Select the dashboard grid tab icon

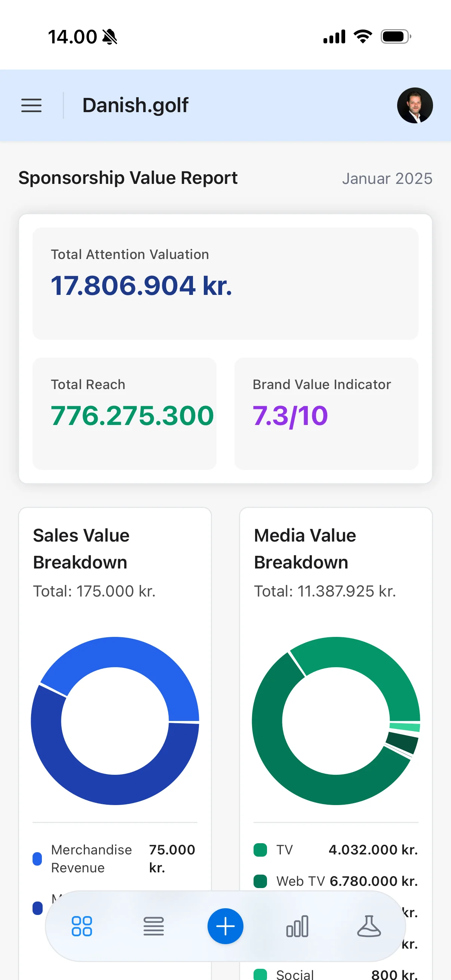click(x=82, y=926)
